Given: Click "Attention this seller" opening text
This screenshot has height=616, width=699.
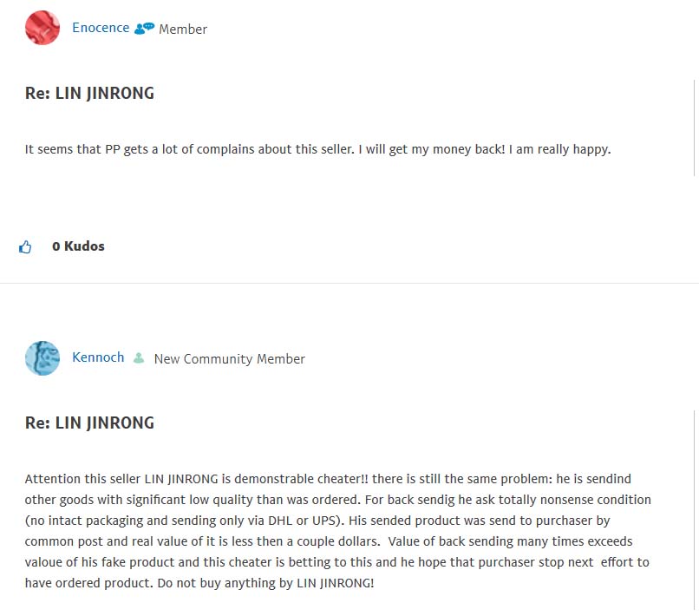Looking at the screenshot, I should (x=83, y=479).
